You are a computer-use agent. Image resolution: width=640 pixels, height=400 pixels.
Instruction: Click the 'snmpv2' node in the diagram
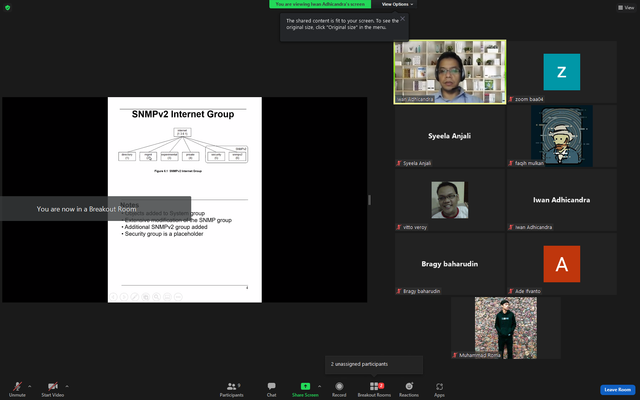point(238,156)
